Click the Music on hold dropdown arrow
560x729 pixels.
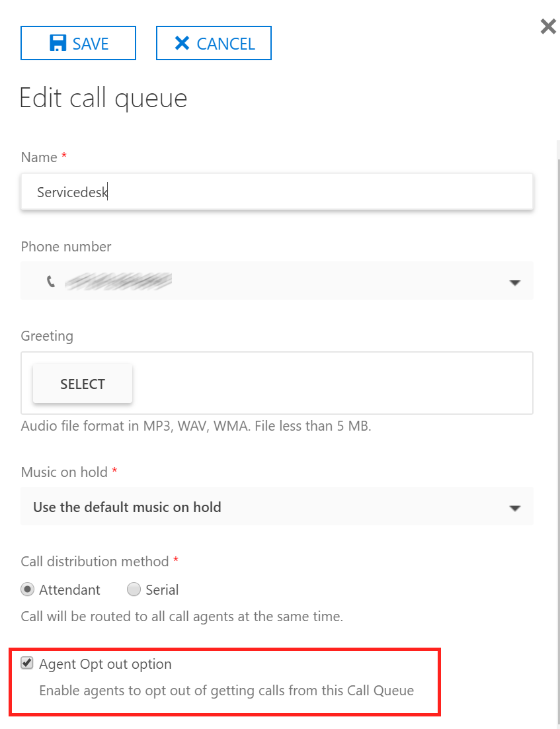(x=514, y=508)
